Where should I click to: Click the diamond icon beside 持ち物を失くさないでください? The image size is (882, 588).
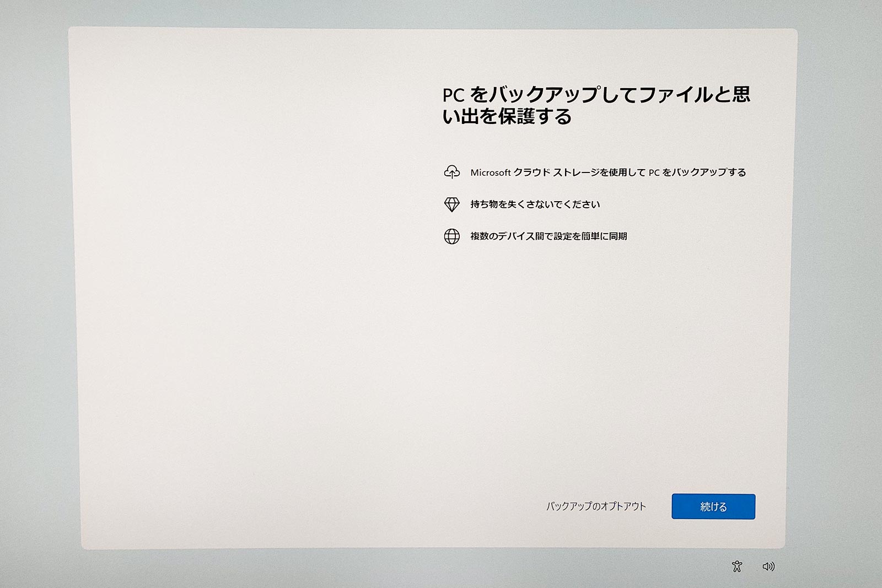pyautogui.click(x=451, y=204)
